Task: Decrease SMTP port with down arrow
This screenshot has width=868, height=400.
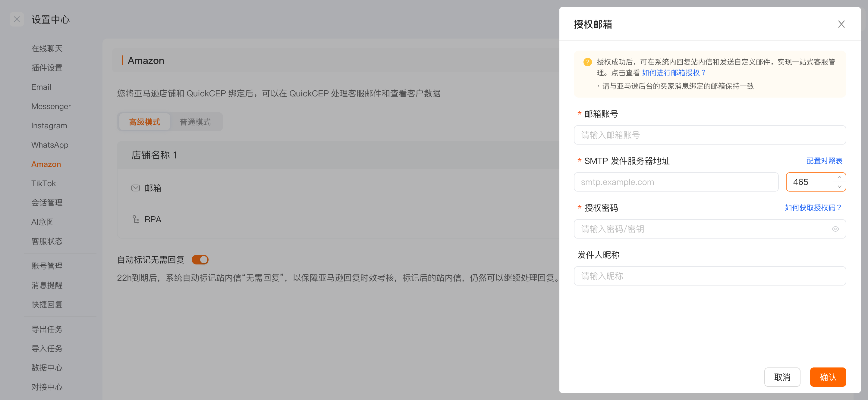Action: pyautogui.click(x=839, y=186)
